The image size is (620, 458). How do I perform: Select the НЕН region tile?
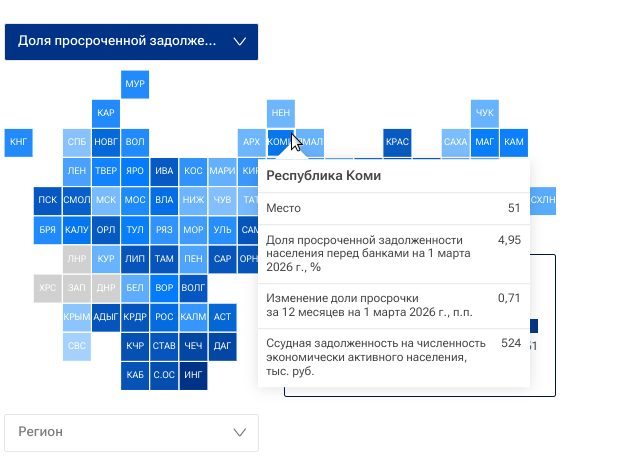281,113
